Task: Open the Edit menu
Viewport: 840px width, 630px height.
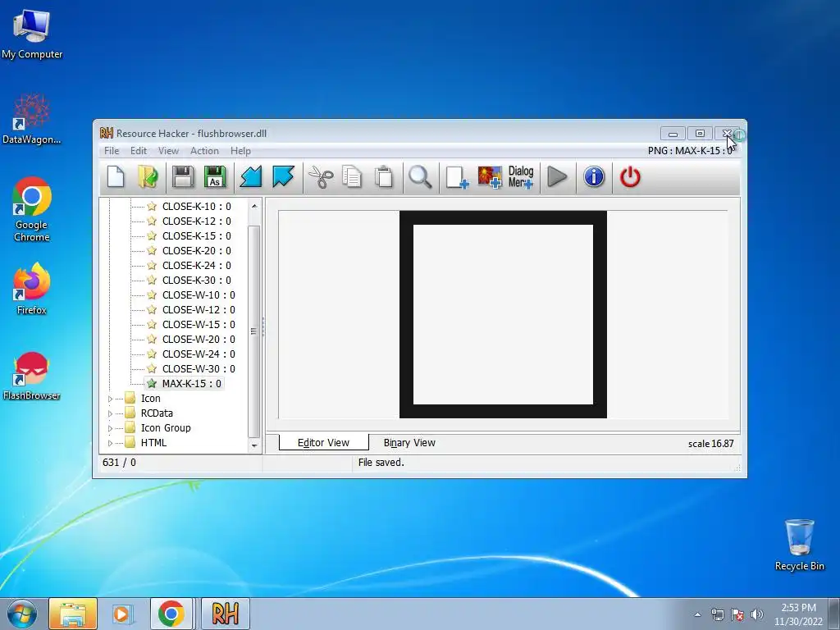Action: 138,151
